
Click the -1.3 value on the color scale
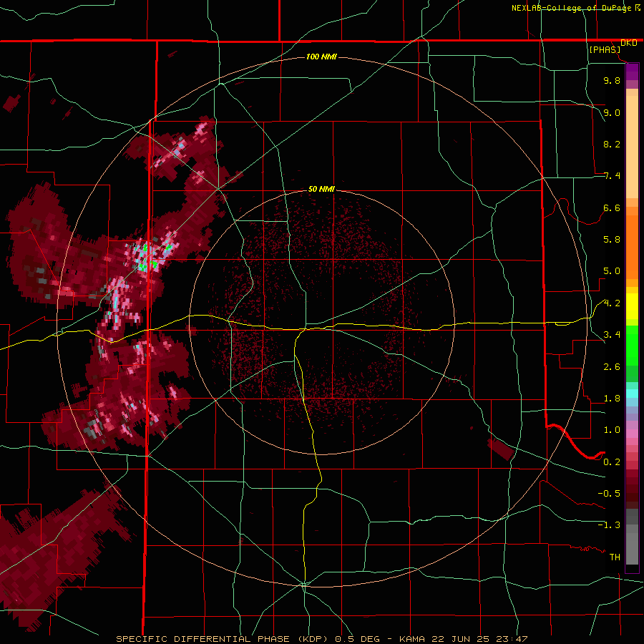tap(609, 525)
